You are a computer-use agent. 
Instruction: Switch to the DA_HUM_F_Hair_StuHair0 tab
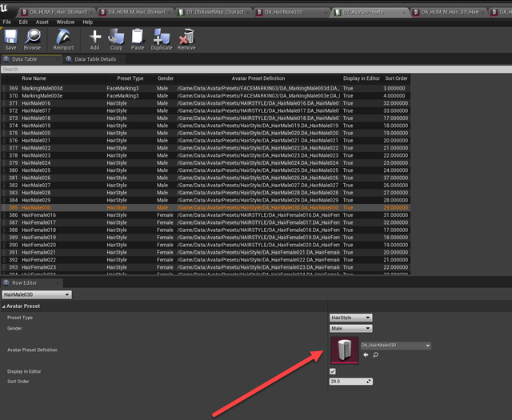point(55,12)
